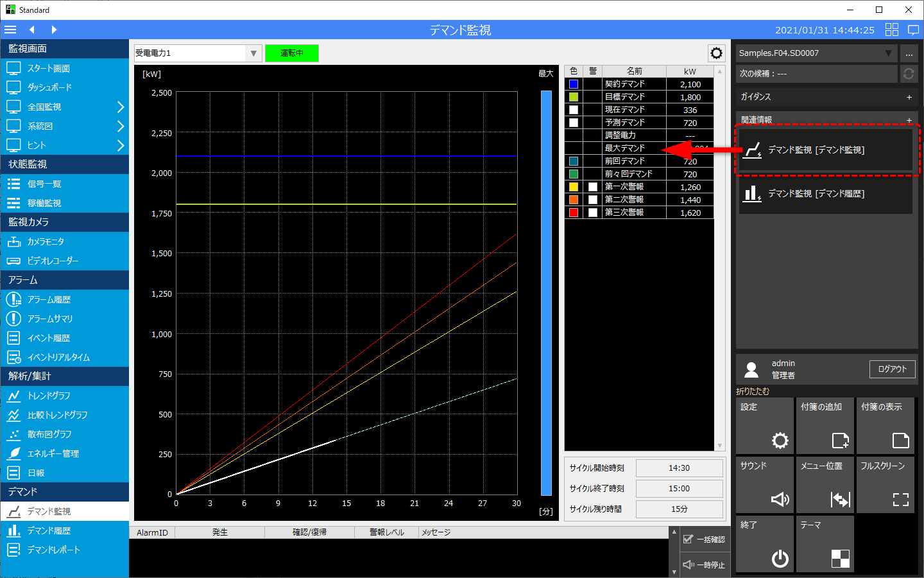This screenshot has height=578, width=924.
Task: Click the navigate forward arrow
Action: [x=54, y=30]
